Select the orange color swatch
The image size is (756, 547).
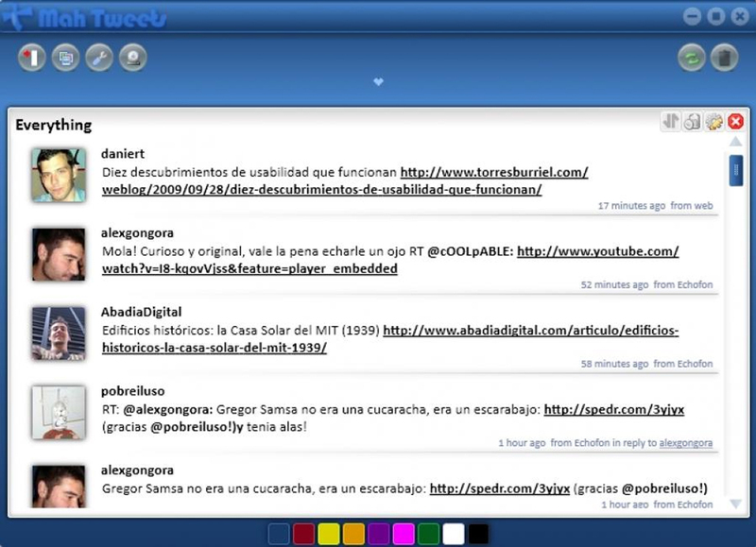pos(353,534)
